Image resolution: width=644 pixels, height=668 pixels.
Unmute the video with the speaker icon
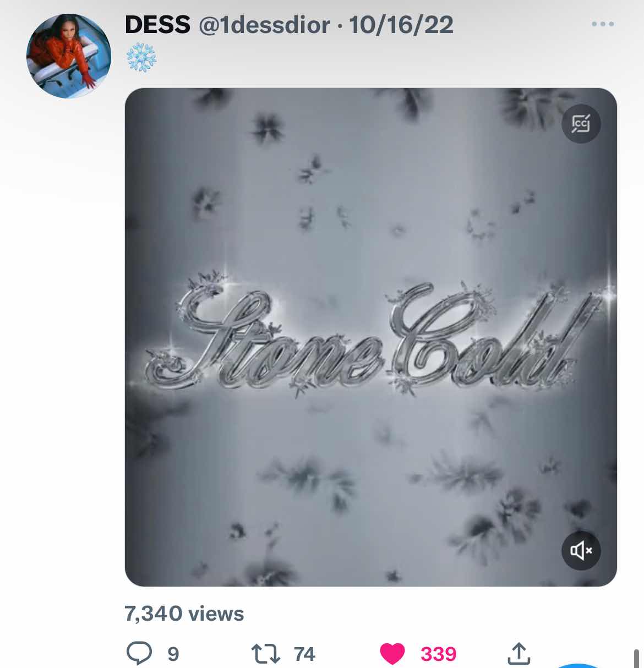[581, 550]
